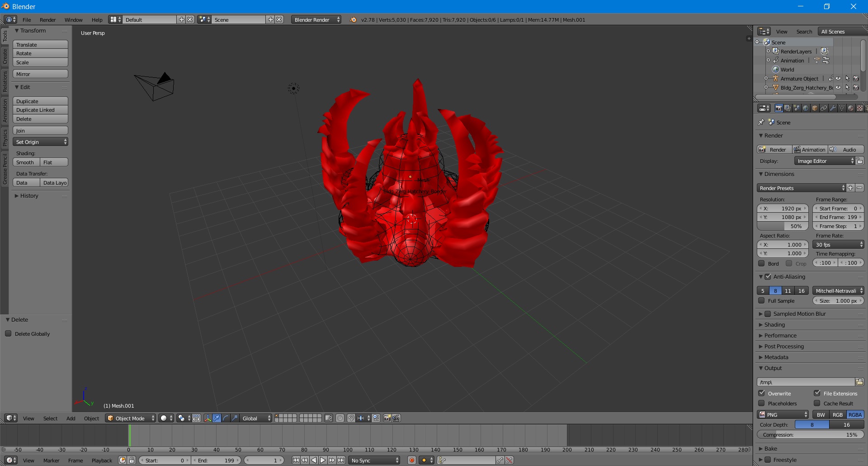Click the manipulate center points toggle icon
Image resolution: width=868 pixels, height=466 pixels.
pos(197,418)
